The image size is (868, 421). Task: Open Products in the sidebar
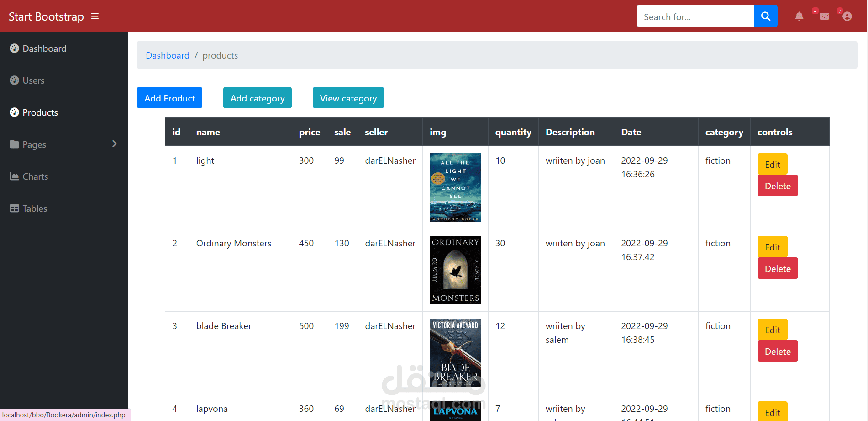tap(64, 112)
